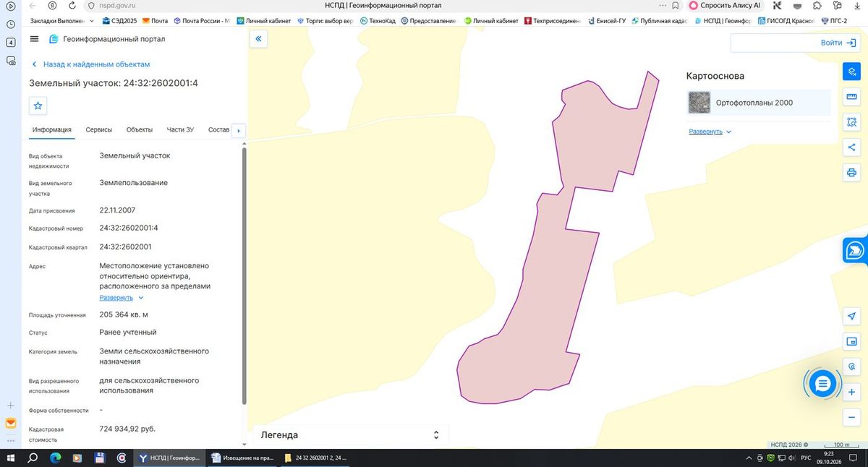The width and height of the screenshot is (868, 467).
Task: Click the Войти login button
Action: tap(838, 43)
